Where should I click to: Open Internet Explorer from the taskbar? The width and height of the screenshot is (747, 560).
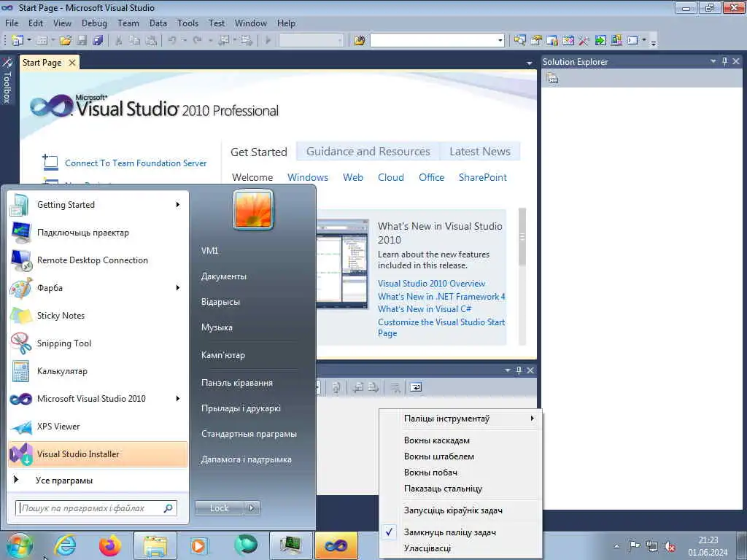(65, 545)
